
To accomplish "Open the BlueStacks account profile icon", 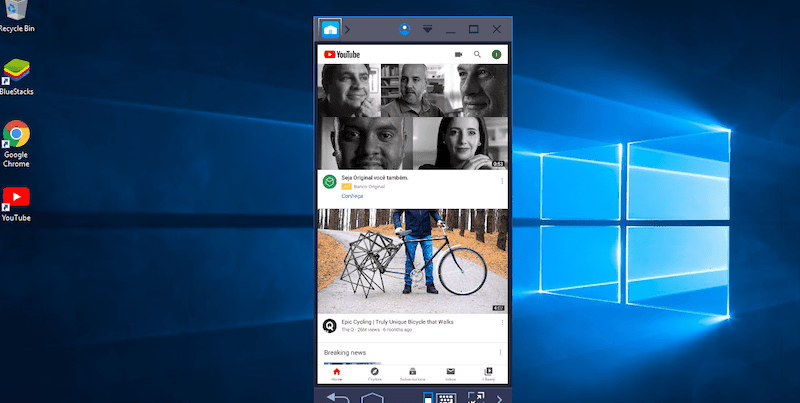I will pos(405,29).
